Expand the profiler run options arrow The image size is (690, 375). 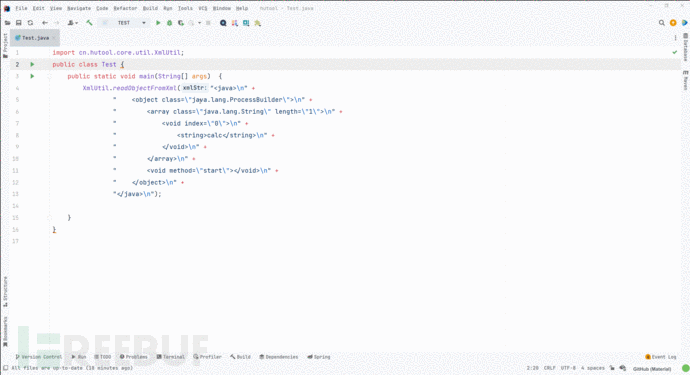pos(199,23)
